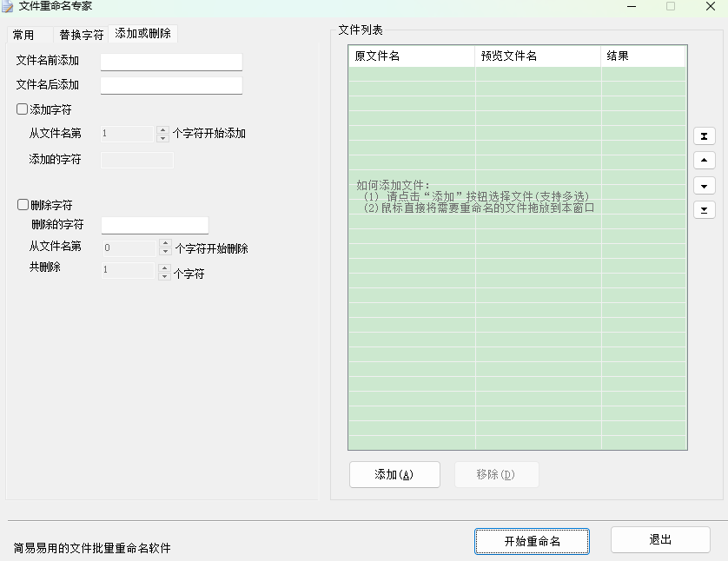Click the 退出 button
Image resolution: width=728 pixels, height=561 pixels.
point(661,540)
